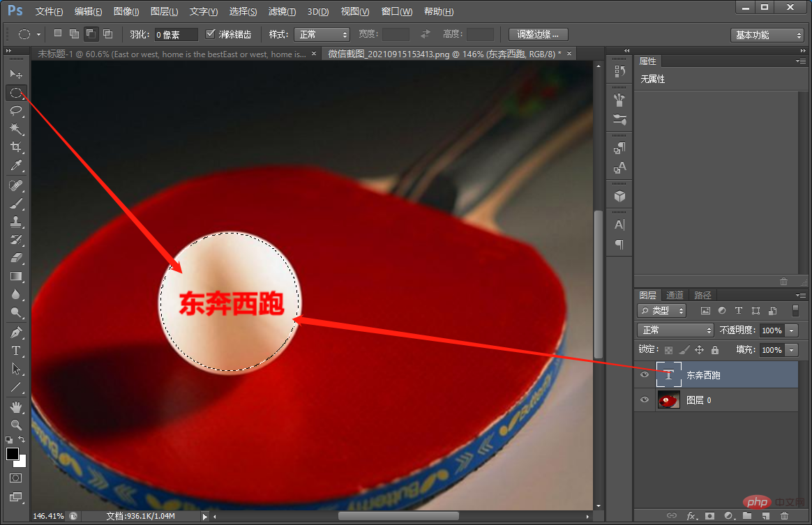Image resolution: width=812 pixels, height=525 pixels.
Task: Choose Subtract from selection mode
Action: pyautogui.click(x=91, y=33)
